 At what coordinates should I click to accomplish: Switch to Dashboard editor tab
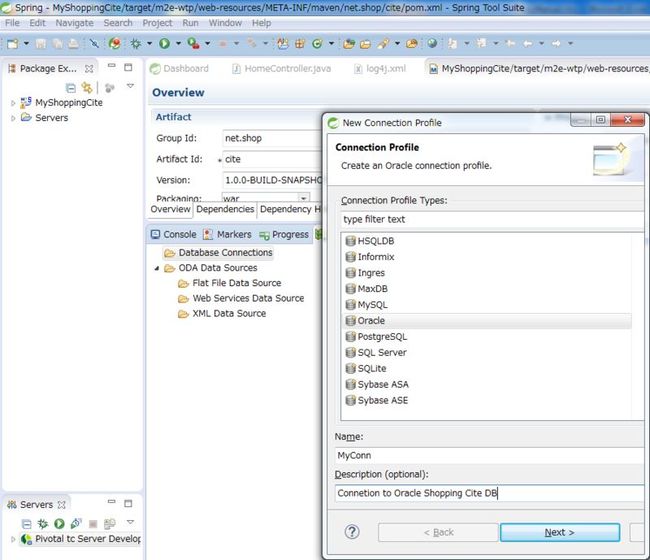pyautogui.click(x=179, y=69)
